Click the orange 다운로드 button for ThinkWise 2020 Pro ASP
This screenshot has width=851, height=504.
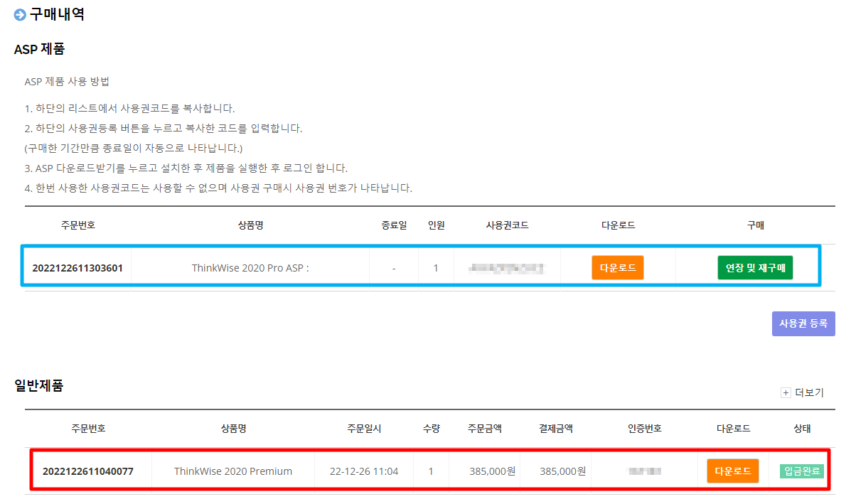tap(617, 267)
